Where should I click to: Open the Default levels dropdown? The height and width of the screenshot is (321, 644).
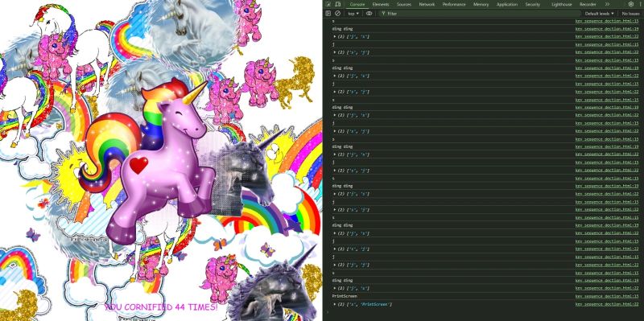pos(600,14)
